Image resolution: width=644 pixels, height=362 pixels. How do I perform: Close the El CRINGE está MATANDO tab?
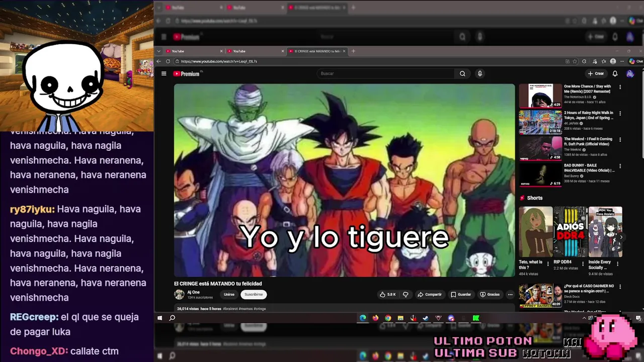coord(344,51)
